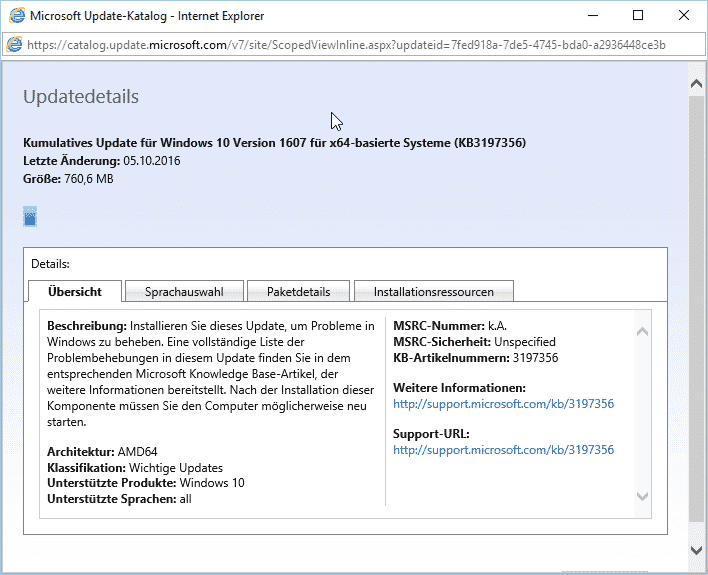Close the Update-Katalog window

click(684, 15)
